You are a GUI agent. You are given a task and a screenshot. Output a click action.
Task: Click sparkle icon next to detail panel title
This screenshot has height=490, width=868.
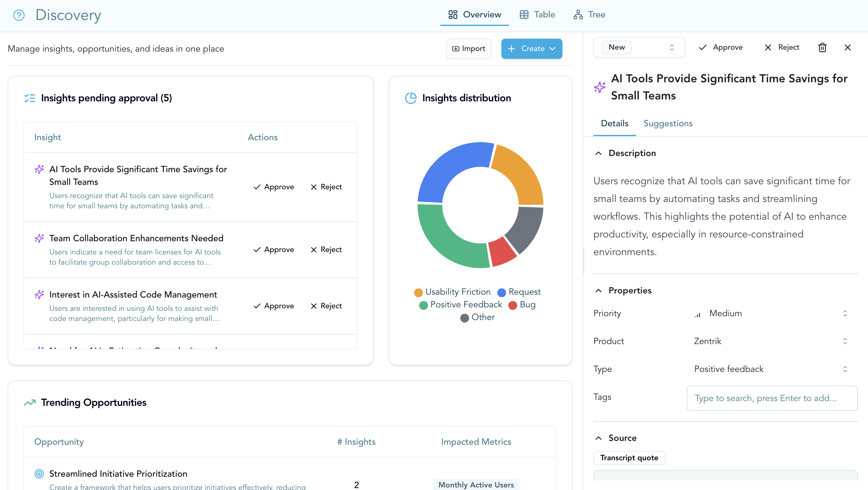tap(600, 87)
